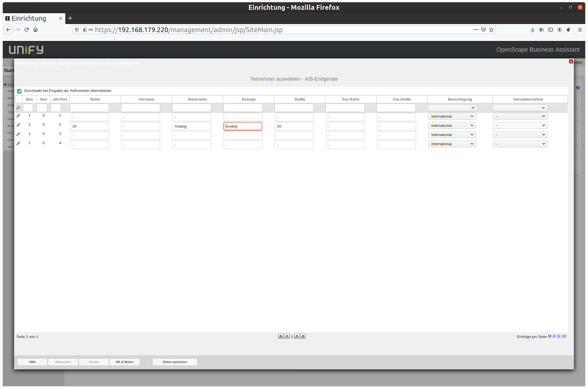Click Firefox back arrow button
This screenshot has width=588, height=389.
8,30
